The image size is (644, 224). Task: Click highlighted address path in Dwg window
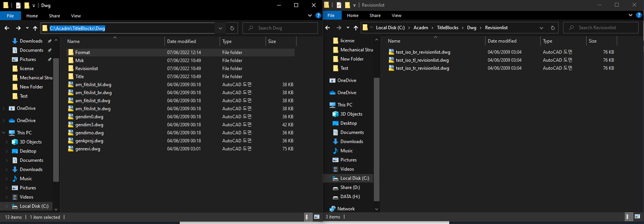point(77,28)
